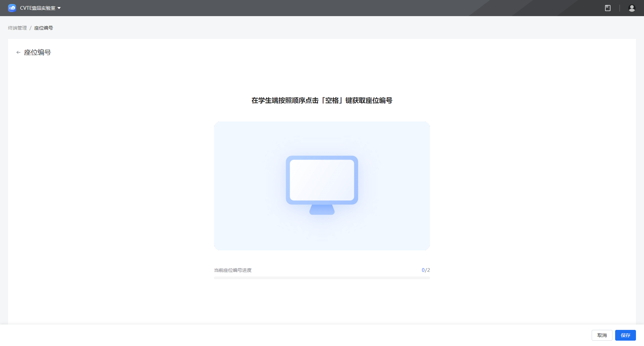
Task: Save with the 保存 button
Action: pyautogui.click(x=626, y=335)
